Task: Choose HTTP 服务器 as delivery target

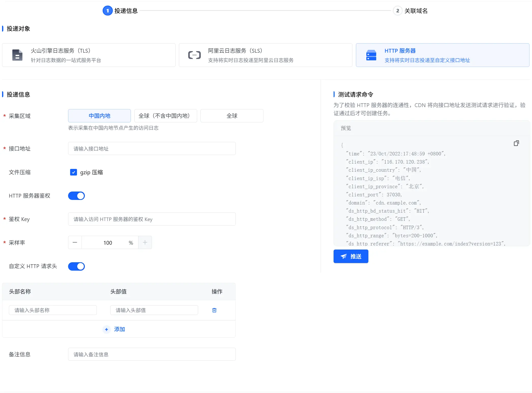Action: (443, 55)
